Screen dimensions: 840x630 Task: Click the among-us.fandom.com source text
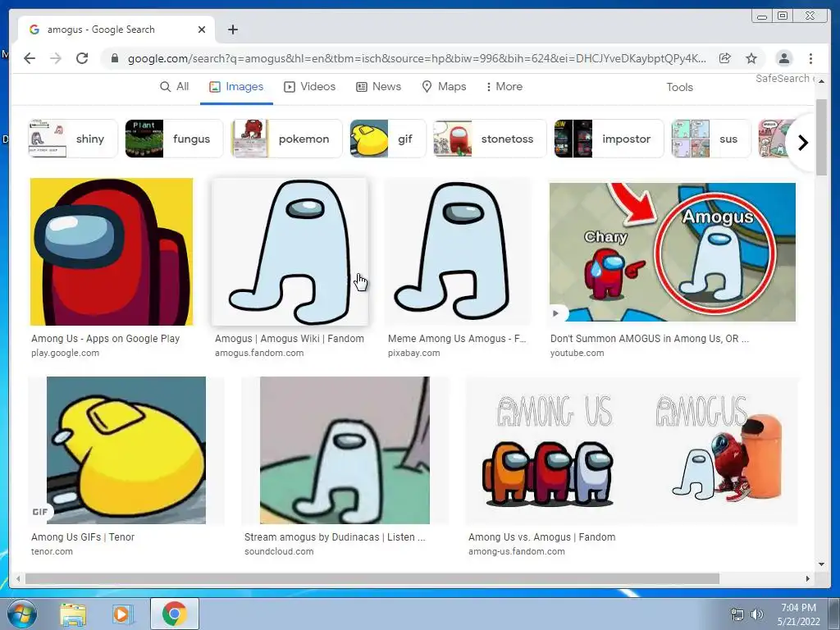coord(517,551)
